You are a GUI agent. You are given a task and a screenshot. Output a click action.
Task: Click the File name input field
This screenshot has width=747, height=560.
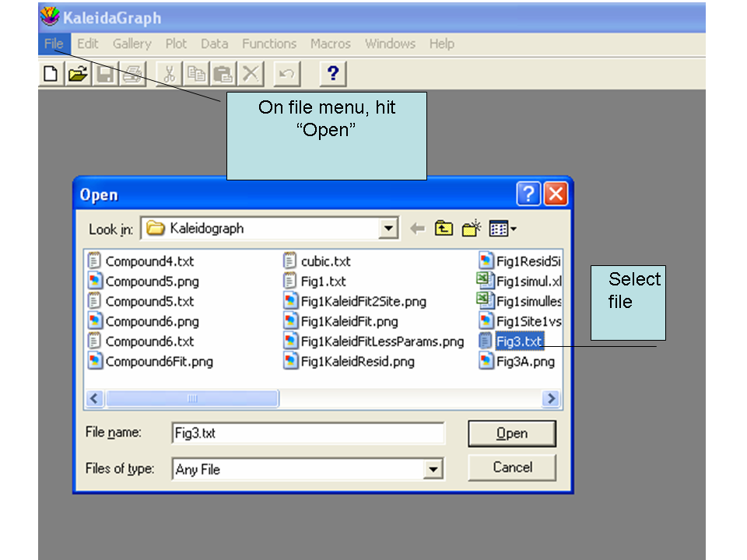(308, 433)
